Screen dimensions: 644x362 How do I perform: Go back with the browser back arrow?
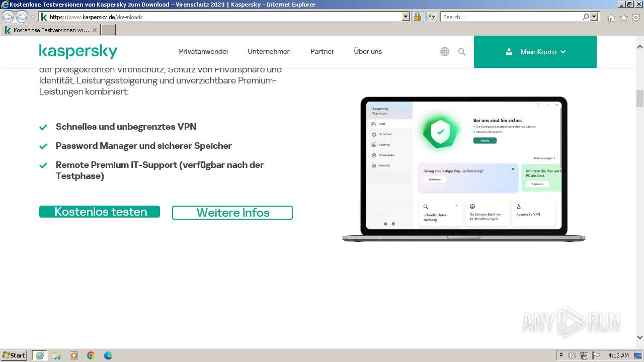pos(8,17)
